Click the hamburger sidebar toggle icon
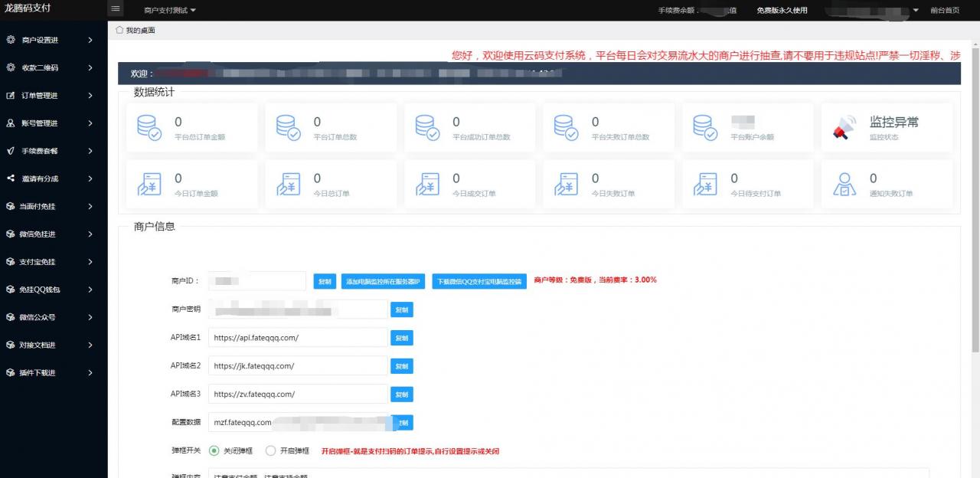This screenshot has width=980, height=478. click(x=116, y=9)
